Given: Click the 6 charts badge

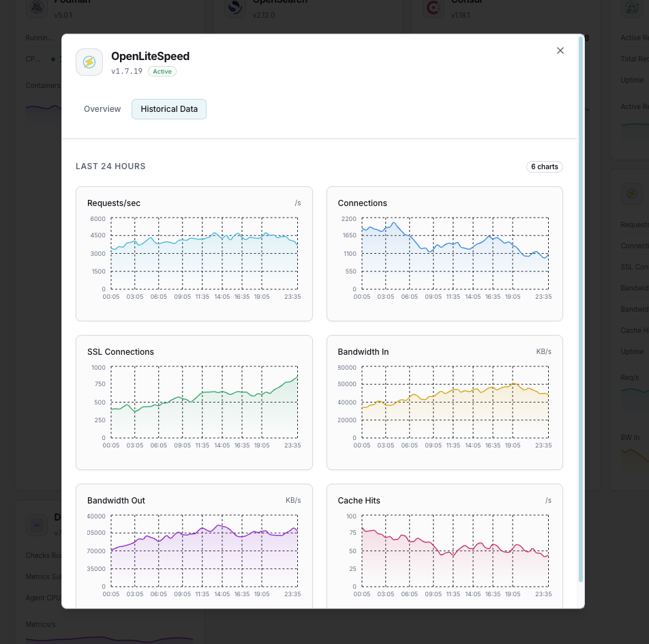Looking at the screenshot, I should click(x=544, y=166).
